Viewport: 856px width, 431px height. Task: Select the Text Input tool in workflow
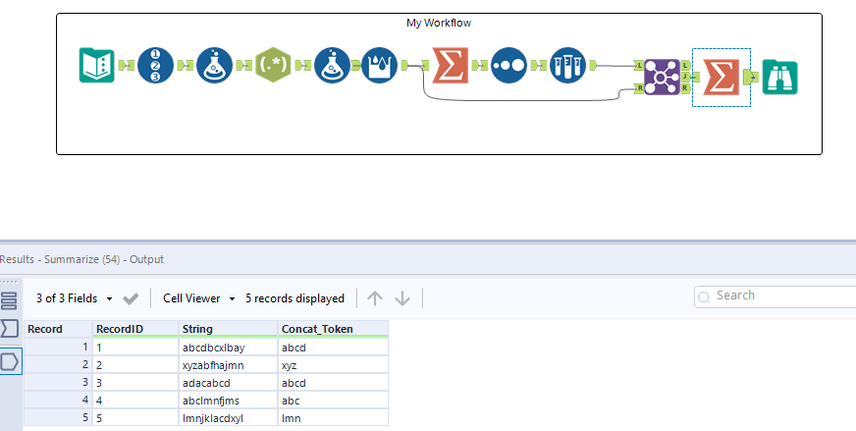97,66
